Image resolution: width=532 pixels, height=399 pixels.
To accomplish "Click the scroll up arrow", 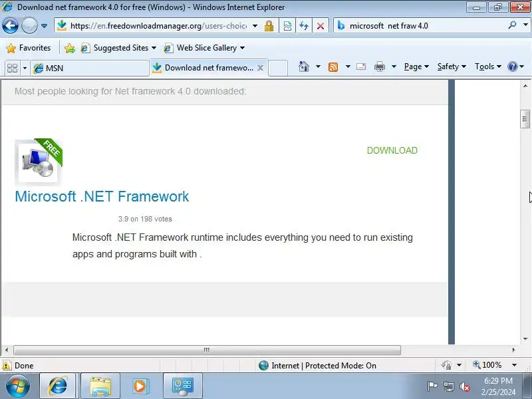I will point(525,86).
